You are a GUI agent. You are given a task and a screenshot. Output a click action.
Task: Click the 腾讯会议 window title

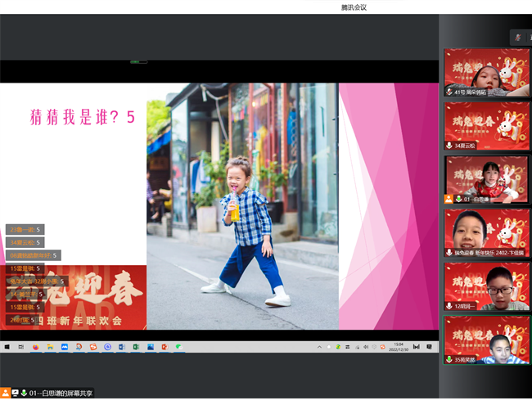coord(354,7)
